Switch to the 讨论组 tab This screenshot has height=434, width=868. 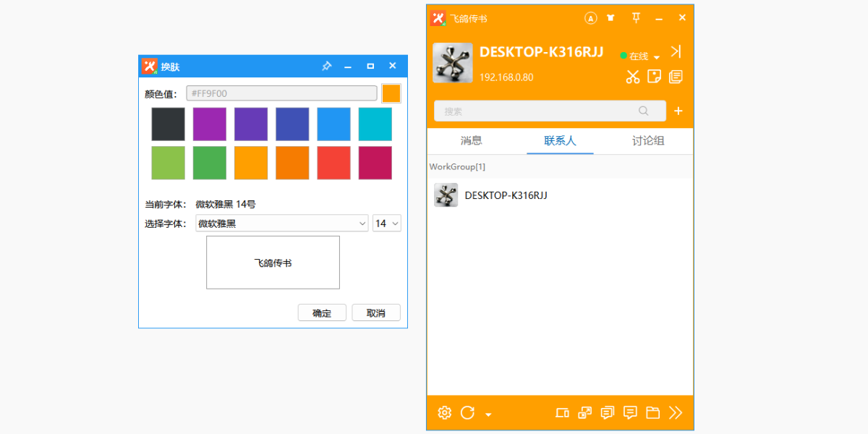pos(648,141)
